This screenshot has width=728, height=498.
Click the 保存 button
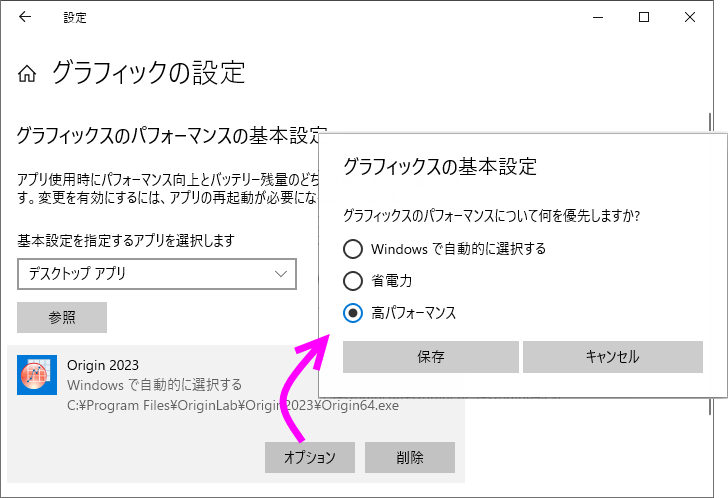[431, 357]
